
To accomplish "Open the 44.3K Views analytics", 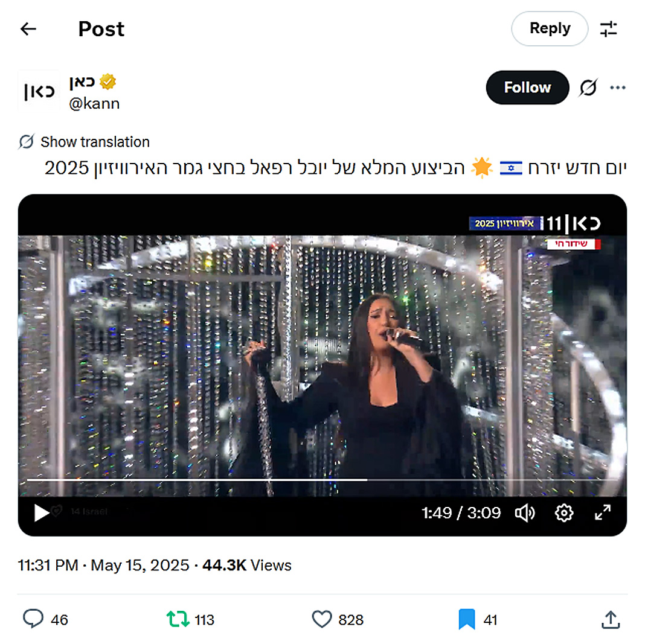I will tap(246, 566).
